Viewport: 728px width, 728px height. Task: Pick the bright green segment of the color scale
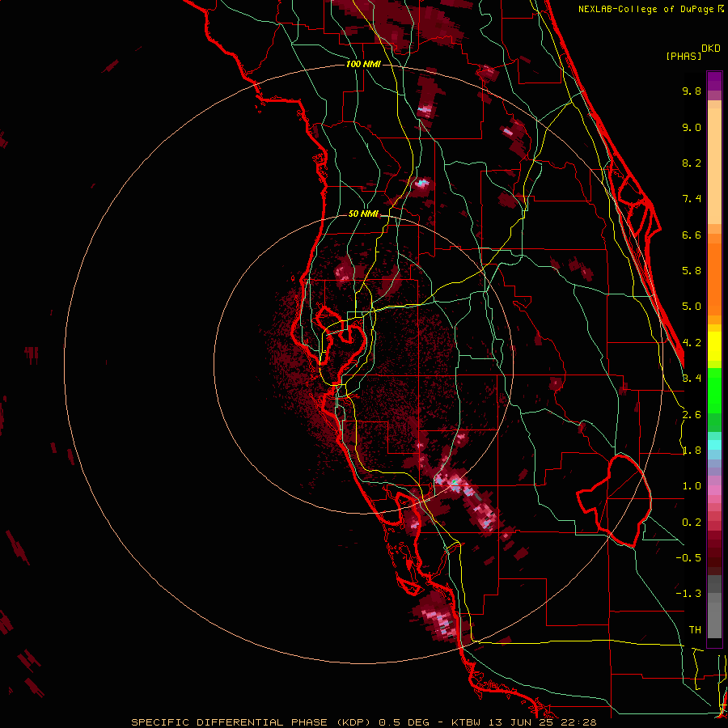tap(714, 390)
